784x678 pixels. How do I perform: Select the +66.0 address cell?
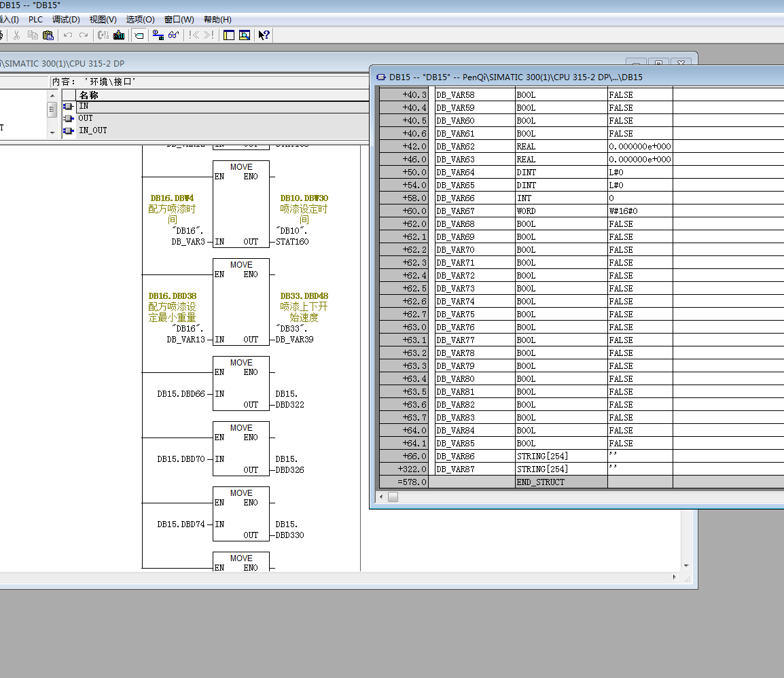click(x=404, y=457)
